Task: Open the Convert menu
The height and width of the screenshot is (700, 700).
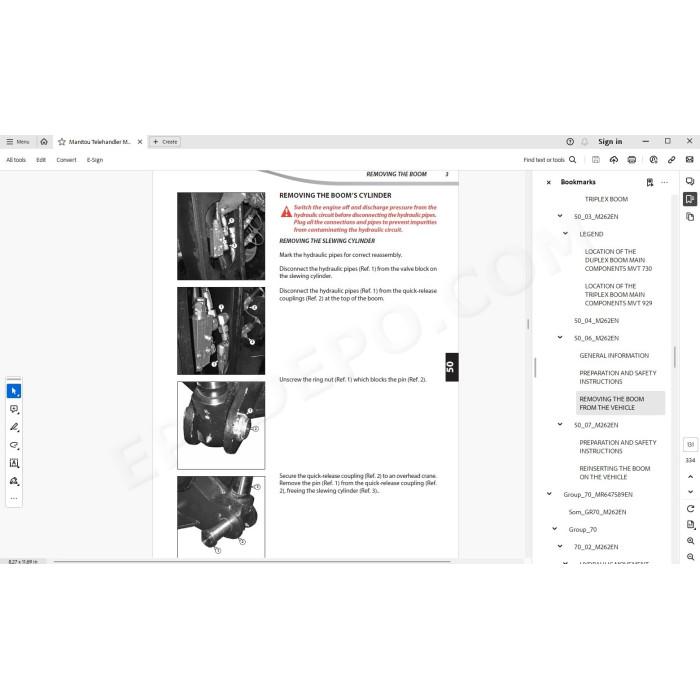Action: [67, 160]
